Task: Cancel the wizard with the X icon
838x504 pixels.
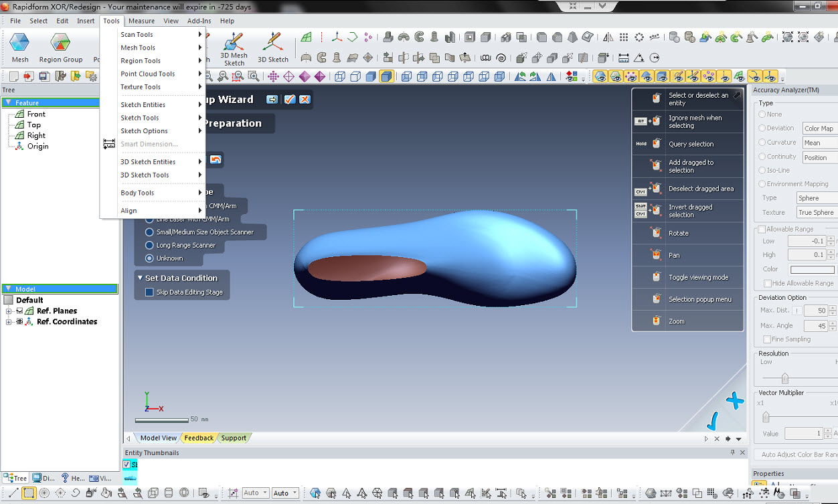Action: point(305,99)
